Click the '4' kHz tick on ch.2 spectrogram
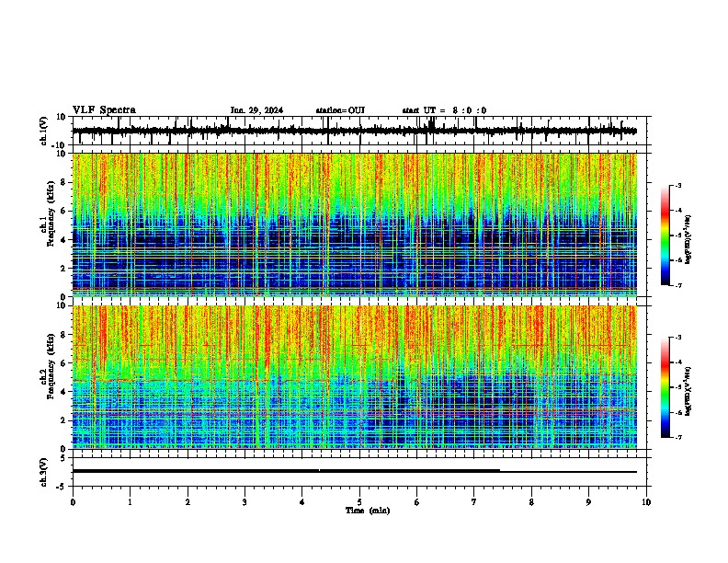The image size is (728, 563). point(63,392)
